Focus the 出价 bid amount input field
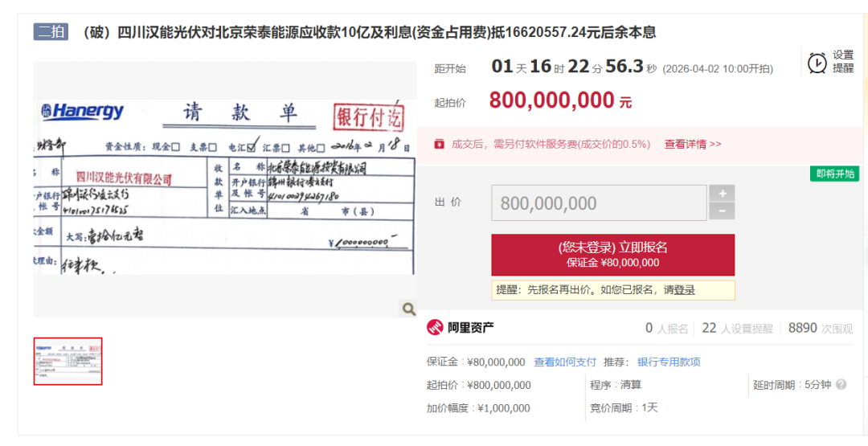The width and height of the screenshot is (868, 446). click(599, 203)
